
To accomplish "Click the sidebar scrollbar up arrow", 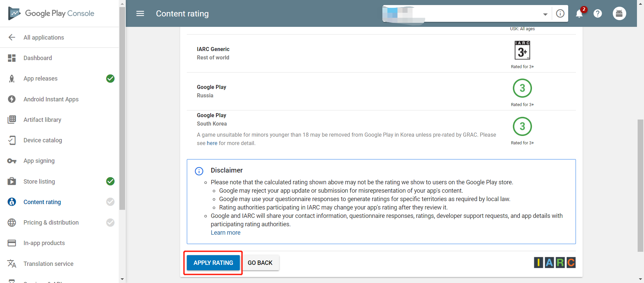I will [x=122, y=4].
